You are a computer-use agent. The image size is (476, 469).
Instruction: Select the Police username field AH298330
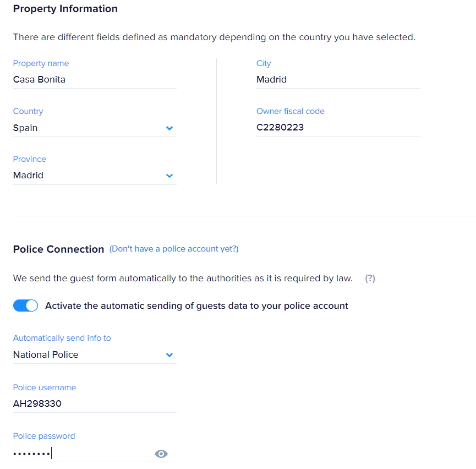(x=94, y=403)
